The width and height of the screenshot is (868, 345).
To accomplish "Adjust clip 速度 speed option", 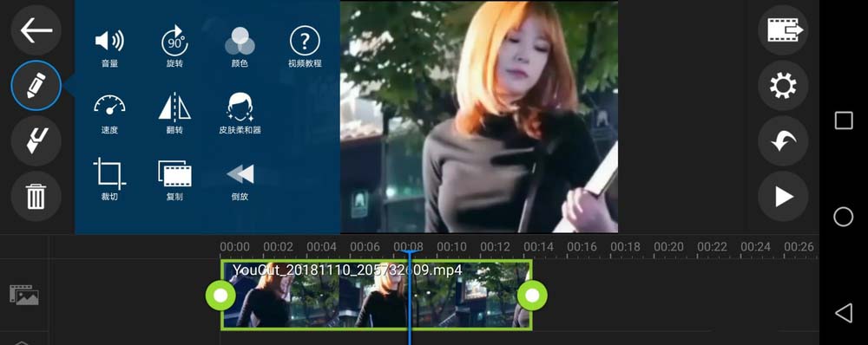I will (x=109, y=114).
